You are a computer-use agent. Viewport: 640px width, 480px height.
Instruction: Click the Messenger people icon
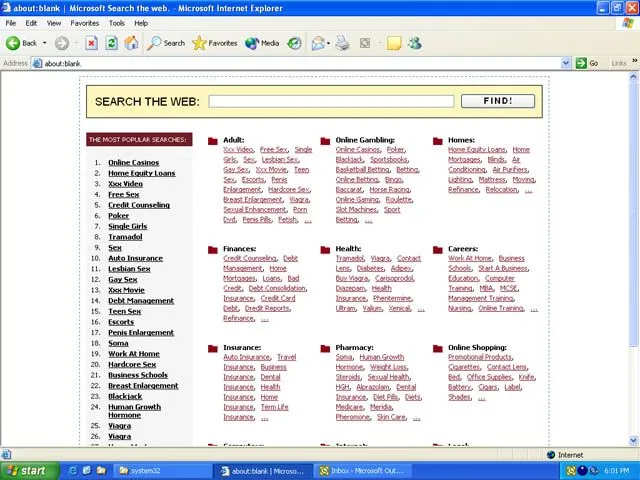tap(414, 43)
